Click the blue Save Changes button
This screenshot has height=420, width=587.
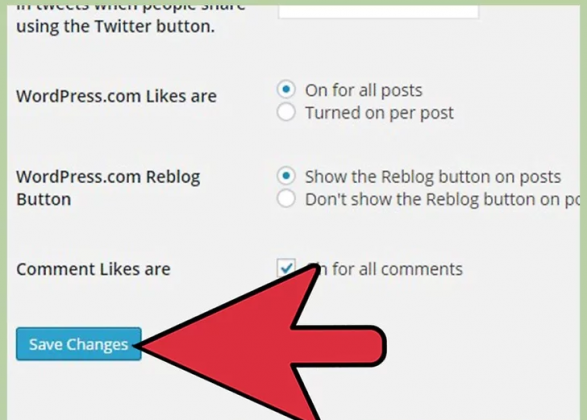[79, 344]
